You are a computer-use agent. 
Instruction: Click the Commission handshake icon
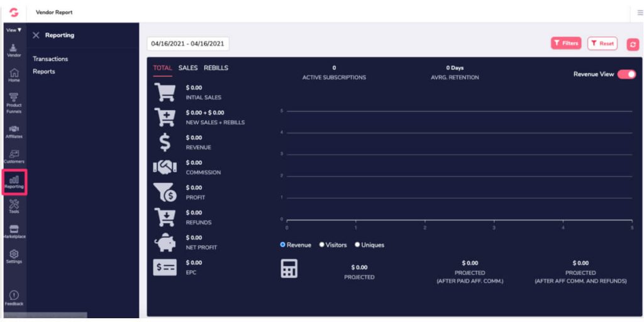[x=165, y=167]
